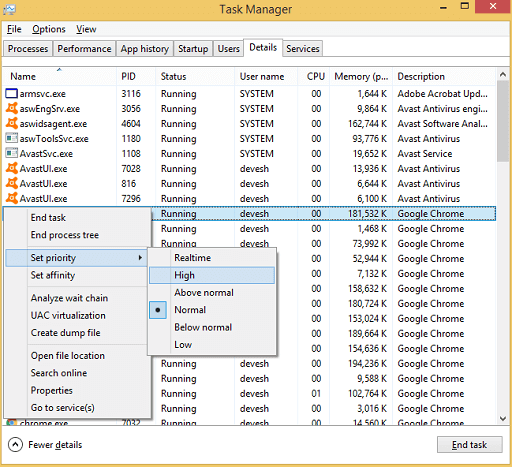Toggle UAC virtualization menu item
This screenshot has width=512, height=467.
[76, 315]
